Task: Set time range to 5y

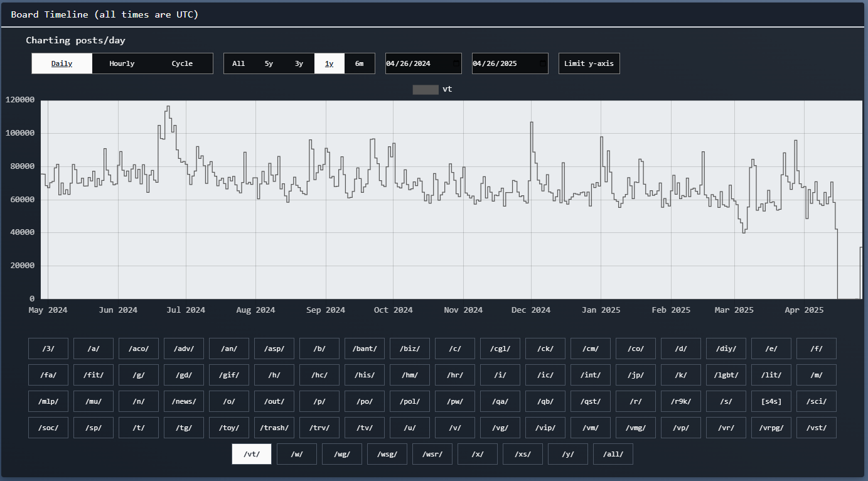Action: (269, 63)
